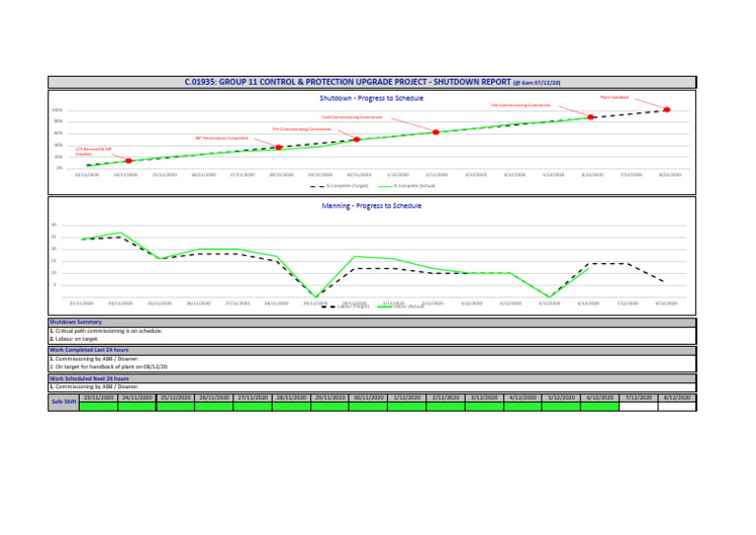Image resolution: width=756 pixels, height=535 pixels.
Task: Click 'Commissioning by ABB / Downer.' under Work Scheduled
Action: tap(94, 387)
